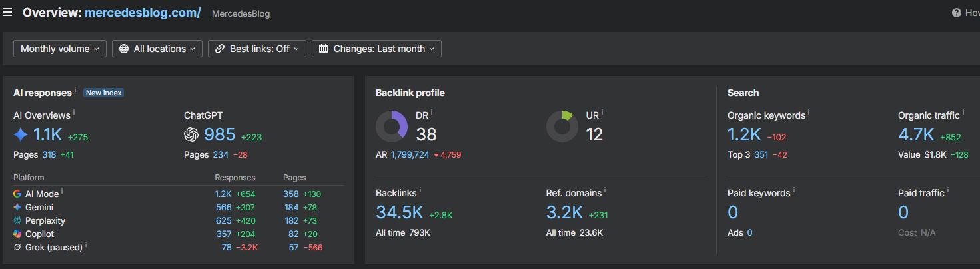Image resolution: width=980 pixels, height=269 pixels.
Task: Open the Changes: Last month dropdown
Action: point(376,49)
